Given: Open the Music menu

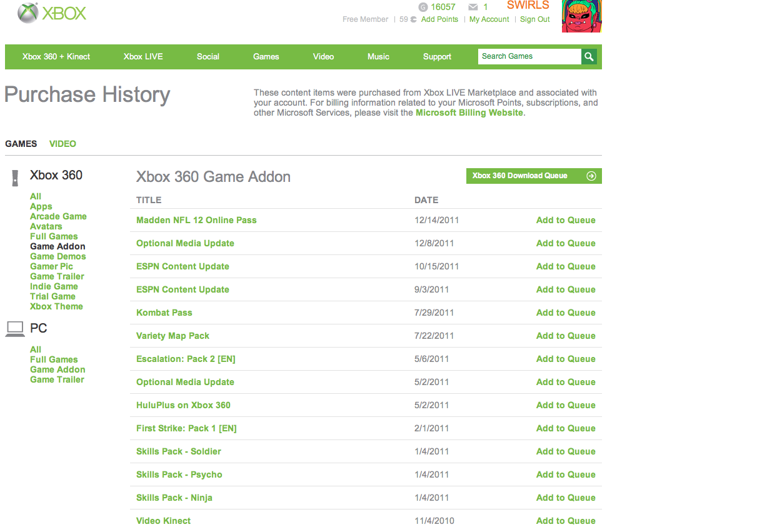Looking at the screenshot, I should (x=378, y=56).
